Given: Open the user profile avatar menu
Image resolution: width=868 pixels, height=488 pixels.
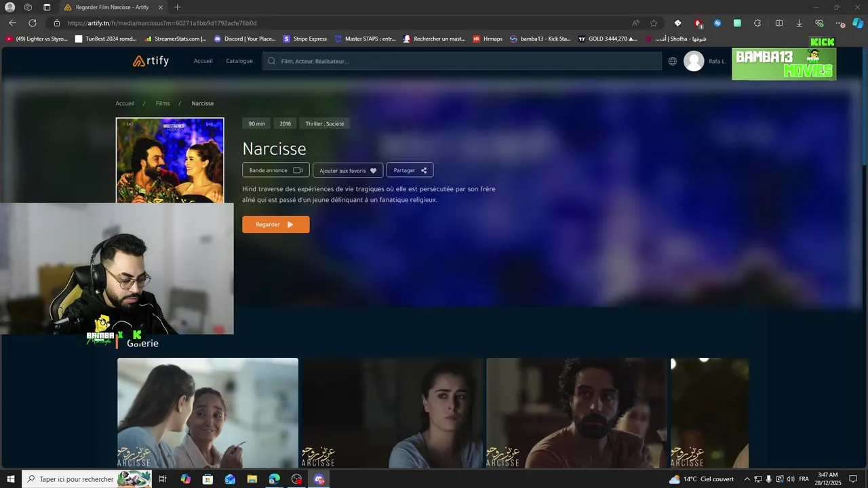Looking at the screenshot, I should click(x=694, y=61).
